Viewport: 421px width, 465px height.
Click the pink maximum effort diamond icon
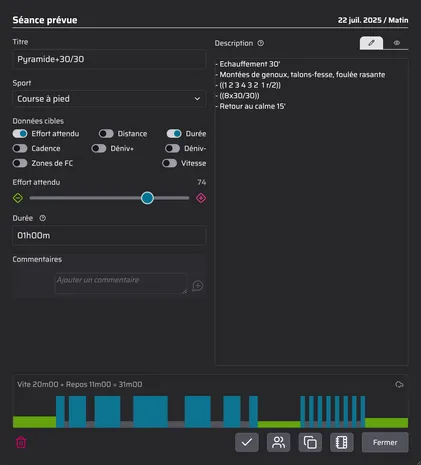click(x=201, y=198)
